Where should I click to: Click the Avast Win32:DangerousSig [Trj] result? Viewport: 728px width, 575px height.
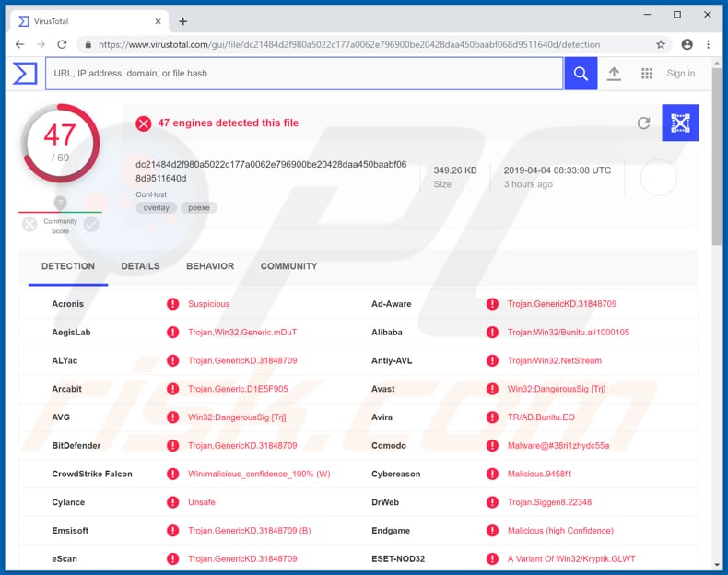(557, 389)
